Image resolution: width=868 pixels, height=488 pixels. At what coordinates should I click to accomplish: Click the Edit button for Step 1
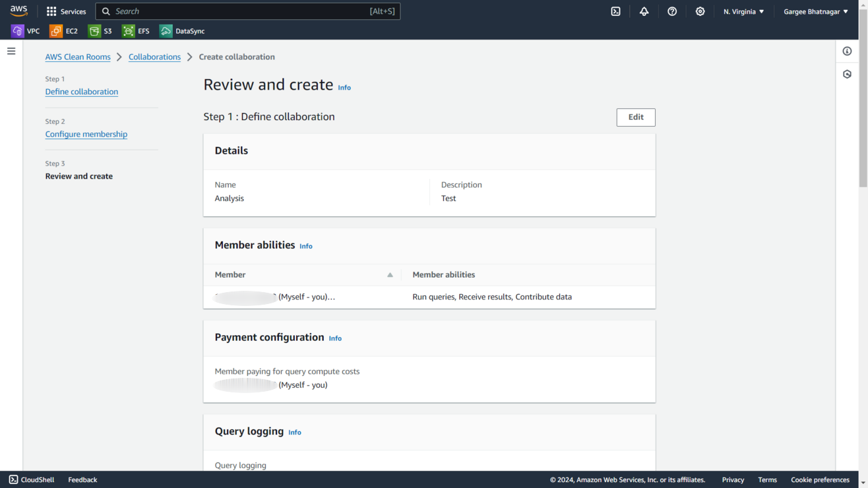635,117
